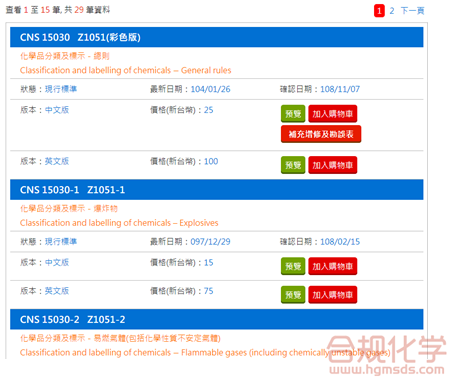Preview CNS 15030-1 Chinese version priced 15
Image resolution: width=452 pixels, height=380 pixels.
pyautogui.click(x=293, y=266)
